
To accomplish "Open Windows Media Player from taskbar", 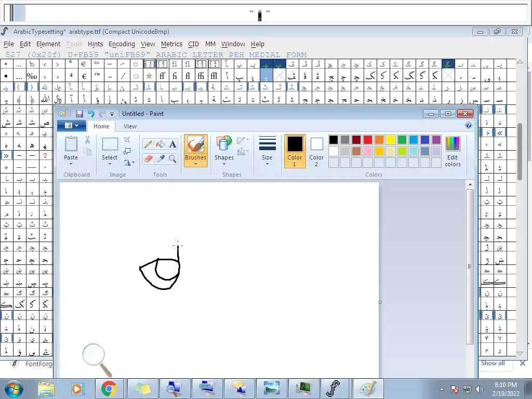I will [77, 389].
